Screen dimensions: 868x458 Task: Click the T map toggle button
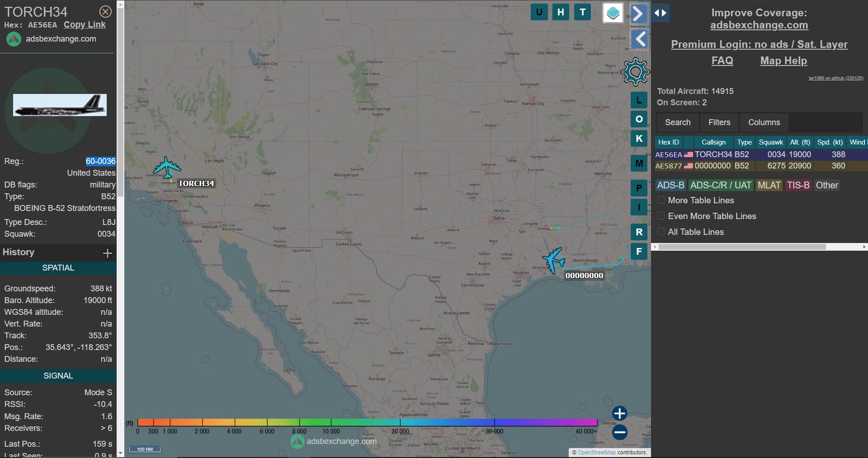pyautogui.click(x=583, y=12)
